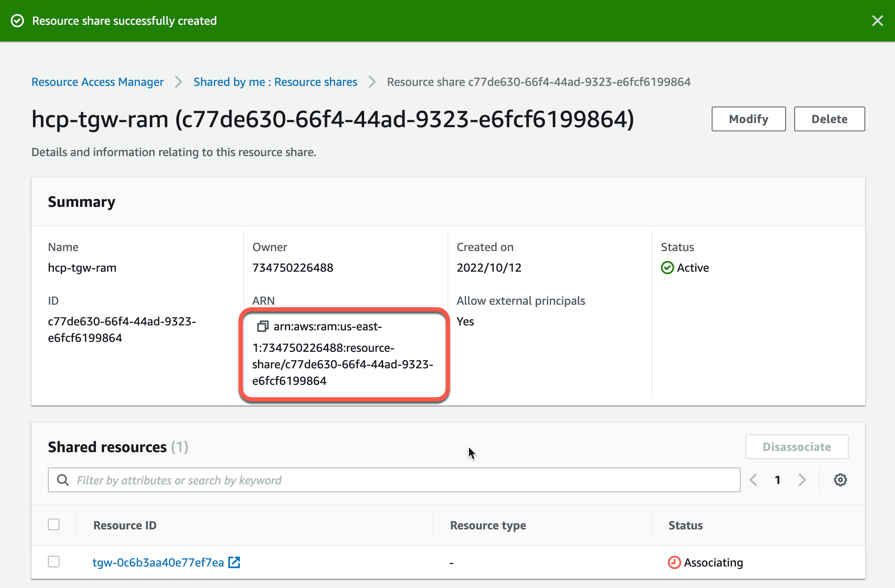Click the Shared resources heading
Image resolution: width=895 pixels, height=588 pixels.
click(x=118, y=447)
